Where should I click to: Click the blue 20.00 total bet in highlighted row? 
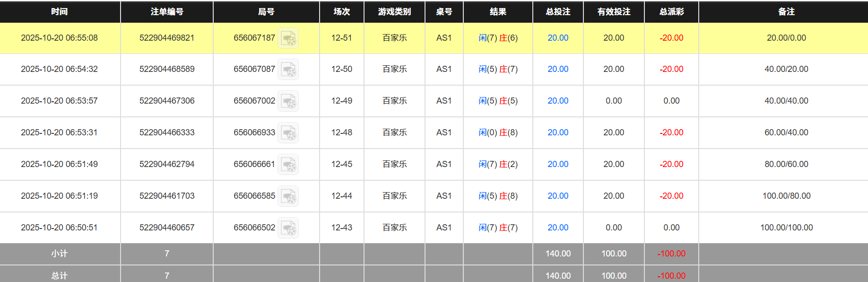(x=558, y=38)
